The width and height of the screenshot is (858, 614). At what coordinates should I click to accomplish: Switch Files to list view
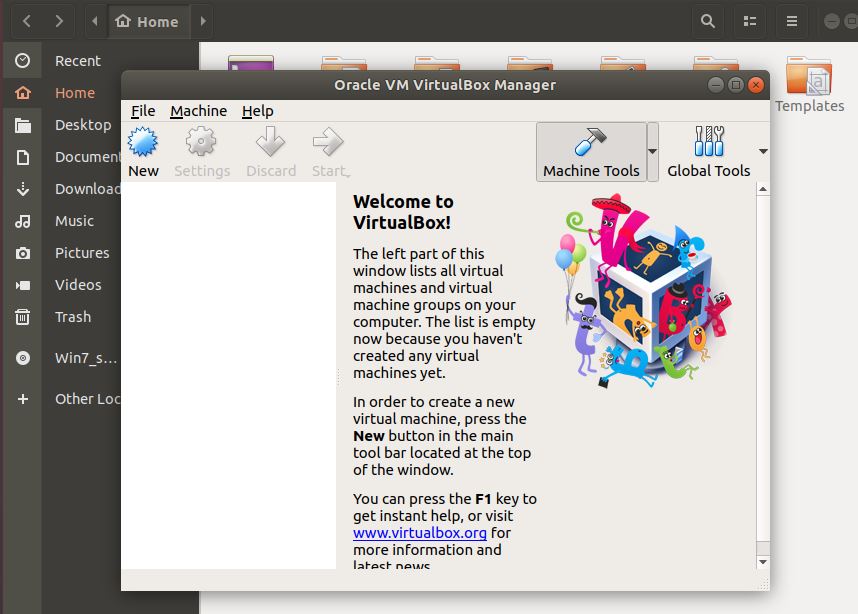pos(750,20)
